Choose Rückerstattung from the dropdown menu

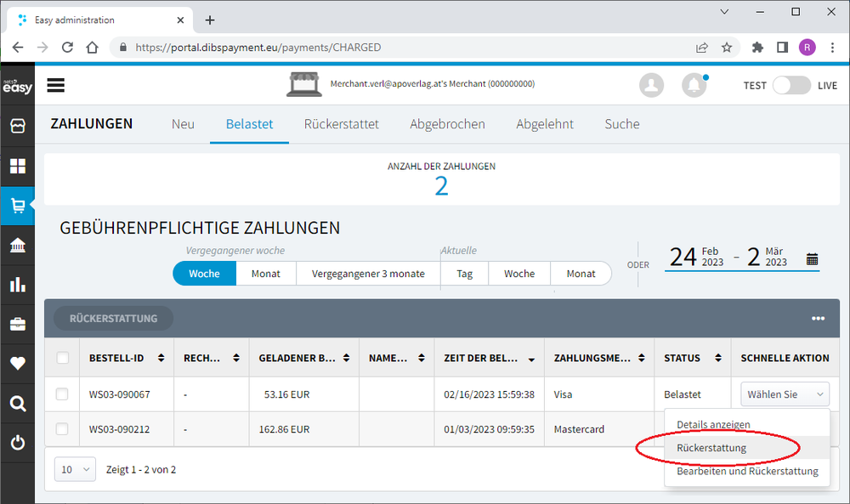tap(711, 448)
